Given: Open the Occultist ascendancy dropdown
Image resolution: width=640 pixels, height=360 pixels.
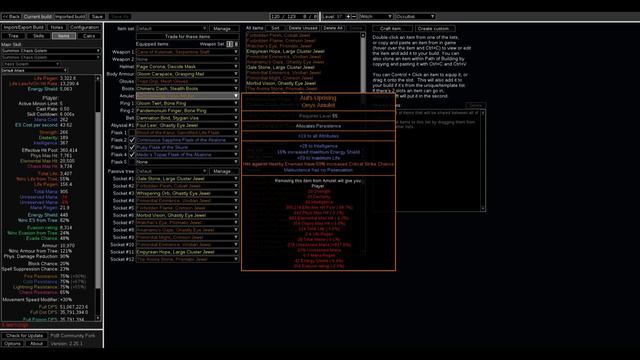Looking at the screenshot, I should click(x=415, y=16).
